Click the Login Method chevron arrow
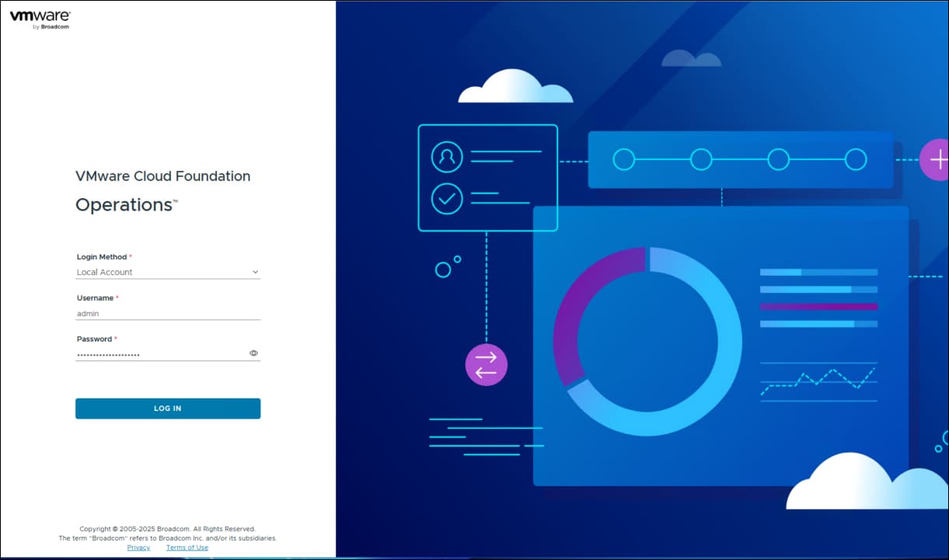 [x=255, y=272]
